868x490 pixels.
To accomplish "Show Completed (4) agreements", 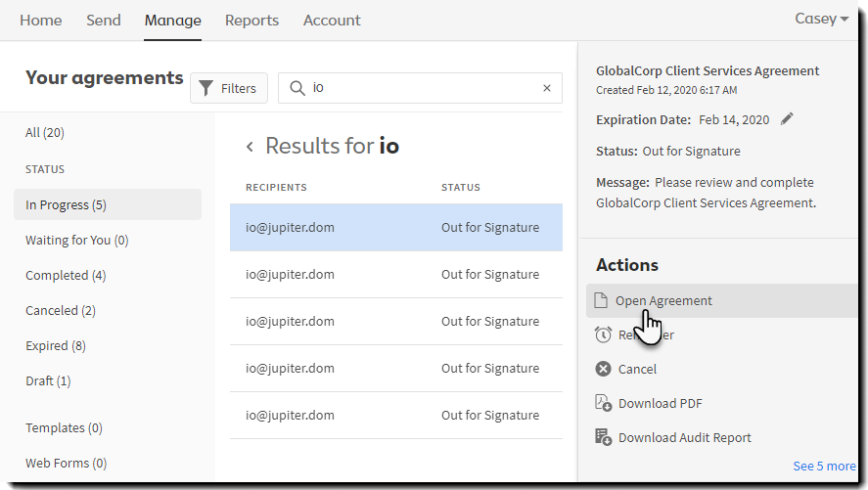I will pyautogui.click(x=66, y=275).
